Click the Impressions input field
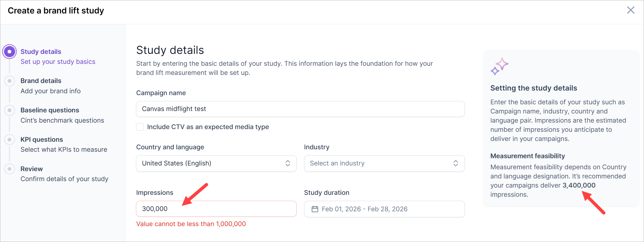 pos(216,209)
